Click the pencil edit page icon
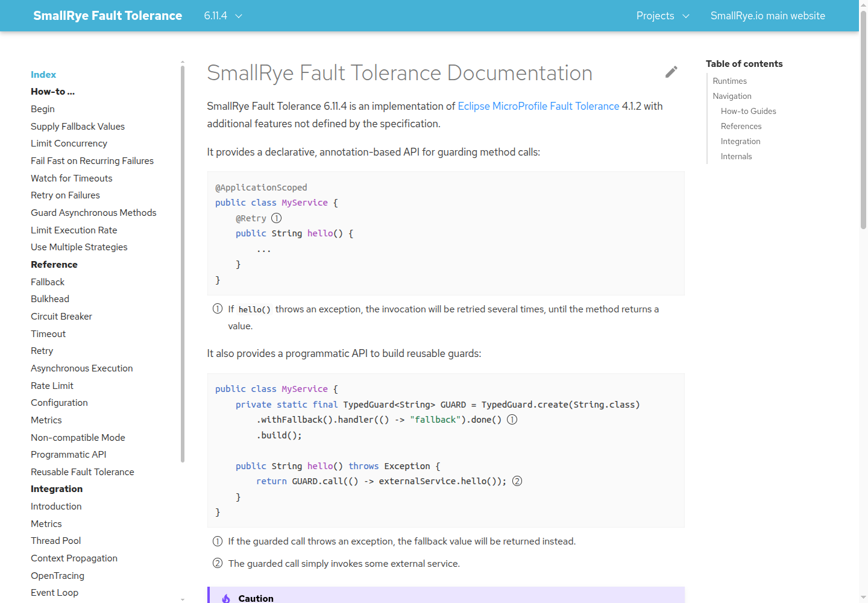Viewport: 868px width, 603px height. 671,72
